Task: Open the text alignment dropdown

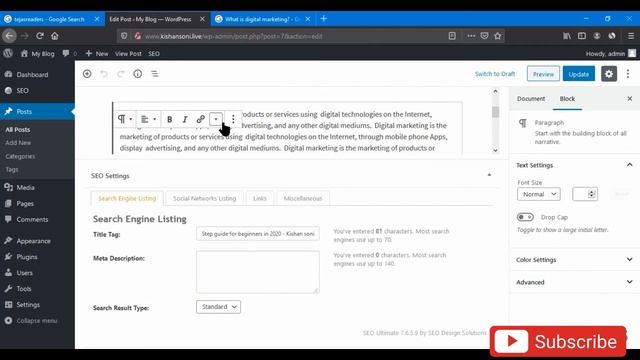Action: tap(148, 119)
